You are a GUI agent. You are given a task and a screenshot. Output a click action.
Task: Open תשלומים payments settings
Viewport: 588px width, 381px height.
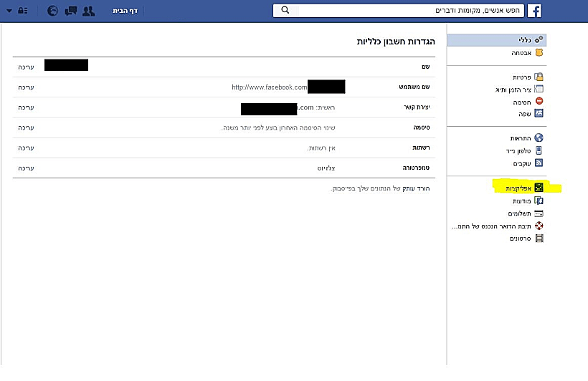[518, 213]
